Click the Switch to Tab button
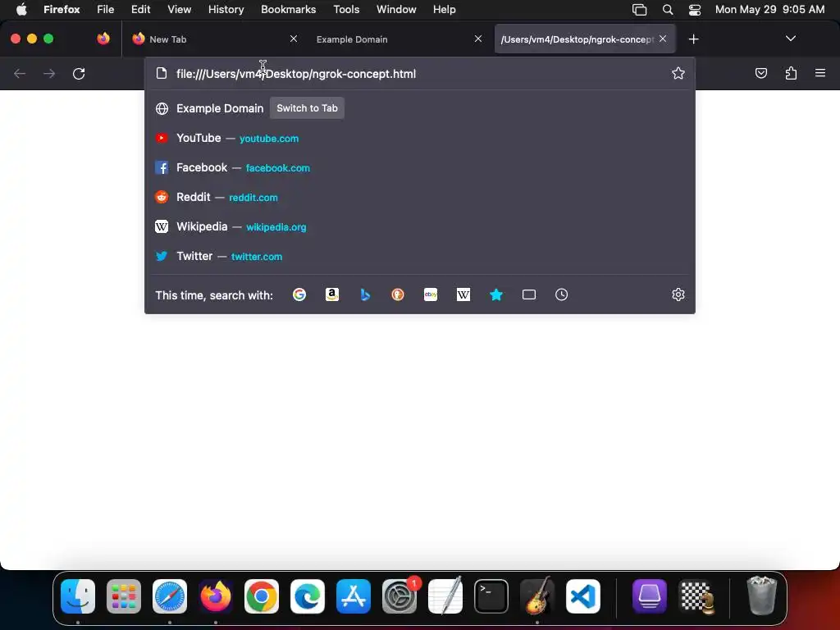This screenshot has height=630, width=840. [307, 108]
